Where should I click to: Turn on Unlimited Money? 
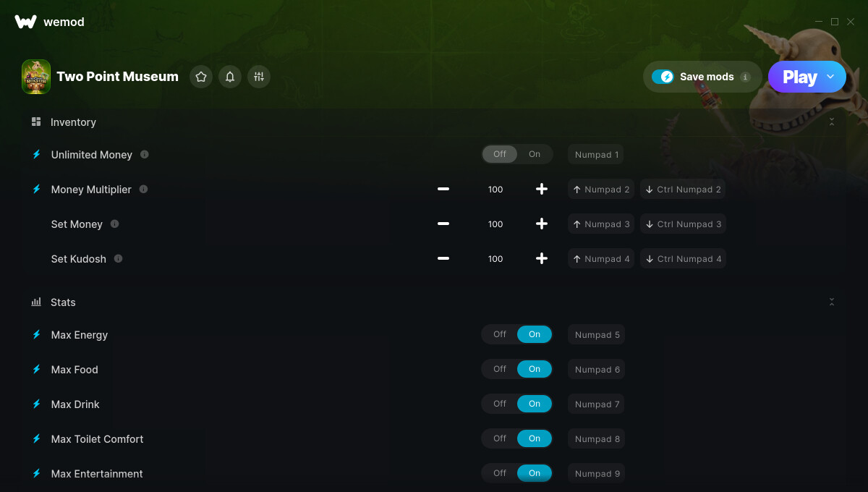pos(535,154)
